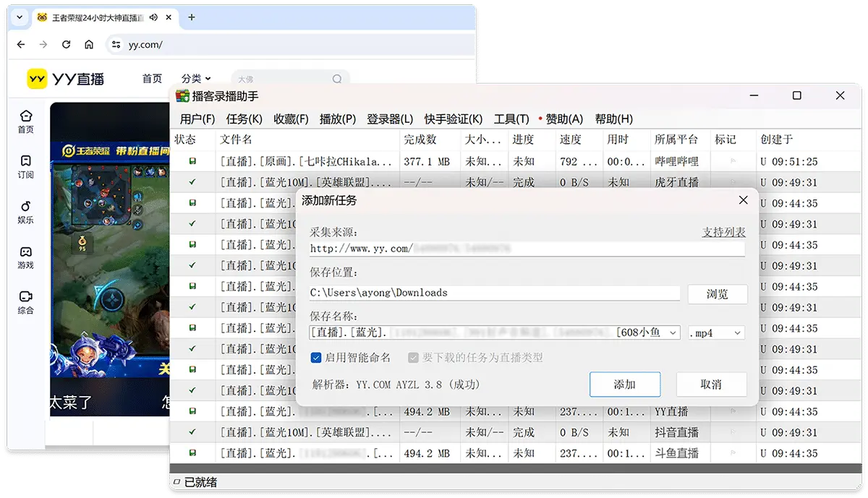This screenshot has height=498, width=868.
Task: Sort by the 创建于 column header
Action: point(809,139)
